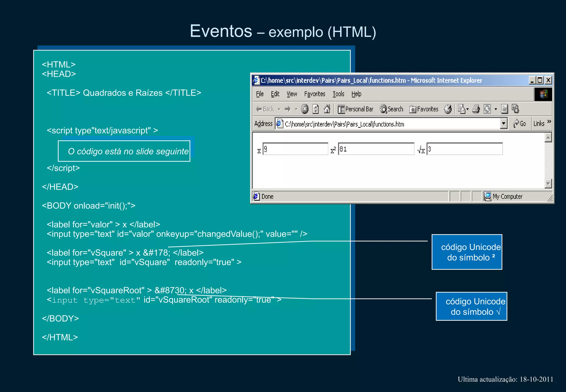Open the Edit menu
This screenshot has width=566, height=392.
[275, 94]
